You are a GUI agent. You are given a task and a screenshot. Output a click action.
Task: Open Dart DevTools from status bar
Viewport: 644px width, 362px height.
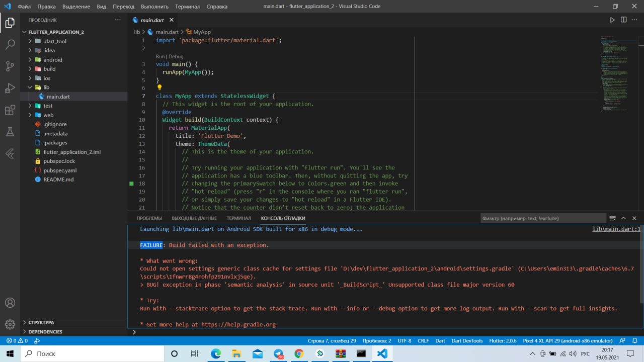467,341
